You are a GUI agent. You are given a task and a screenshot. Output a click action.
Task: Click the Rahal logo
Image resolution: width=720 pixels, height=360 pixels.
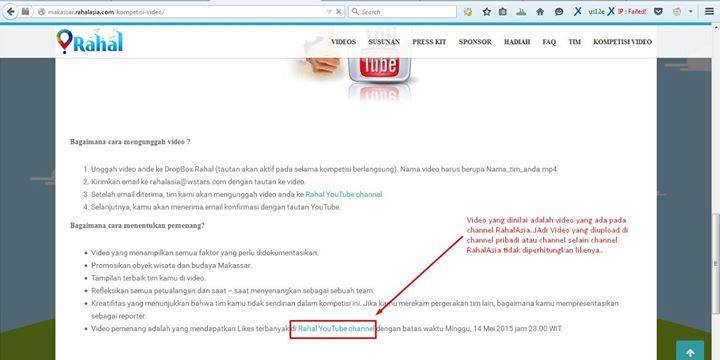click(x=90, y=41)
